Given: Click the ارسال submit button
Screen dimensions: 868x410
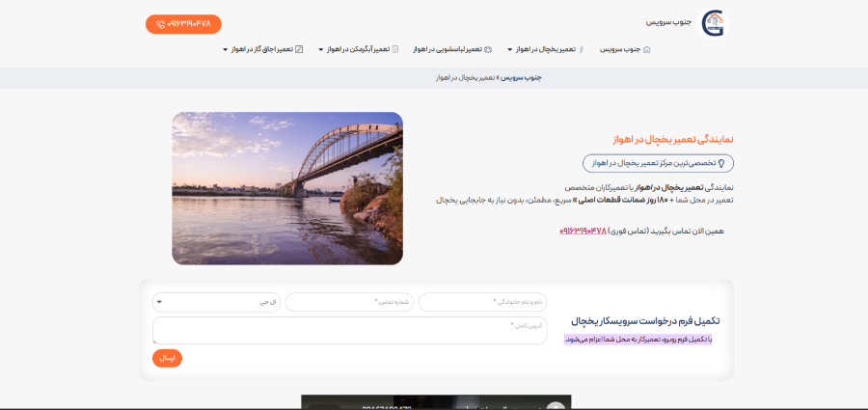Looking at the screenshot, I should (x=167, y=358).
